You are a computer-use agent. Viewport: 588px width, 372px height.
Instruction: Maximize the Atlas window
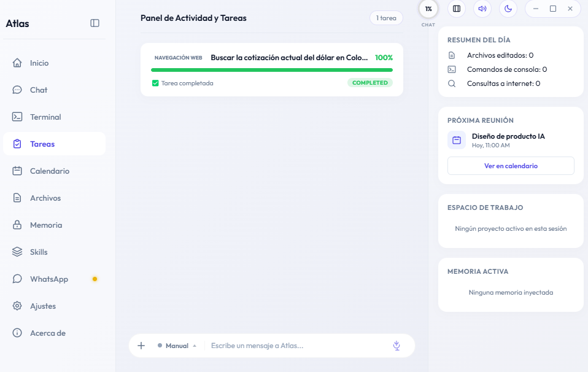coord(553,9)
